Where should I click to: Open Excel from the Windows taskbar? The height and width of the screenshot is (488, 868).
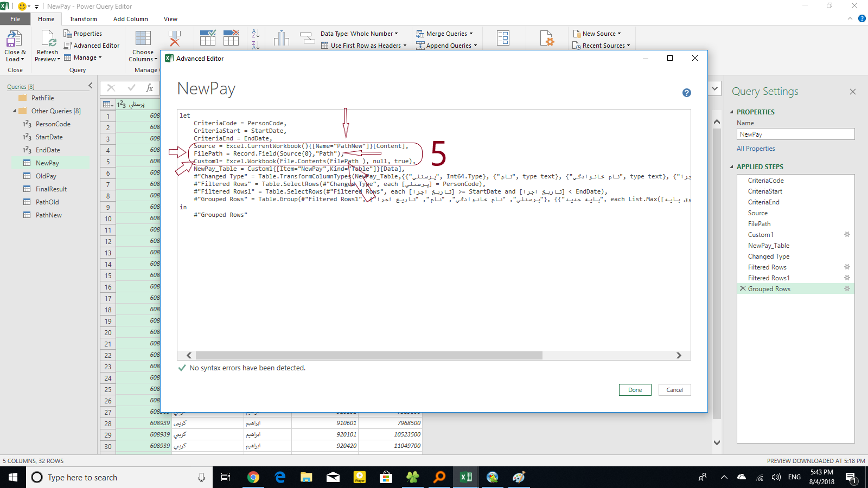(465, 477)
